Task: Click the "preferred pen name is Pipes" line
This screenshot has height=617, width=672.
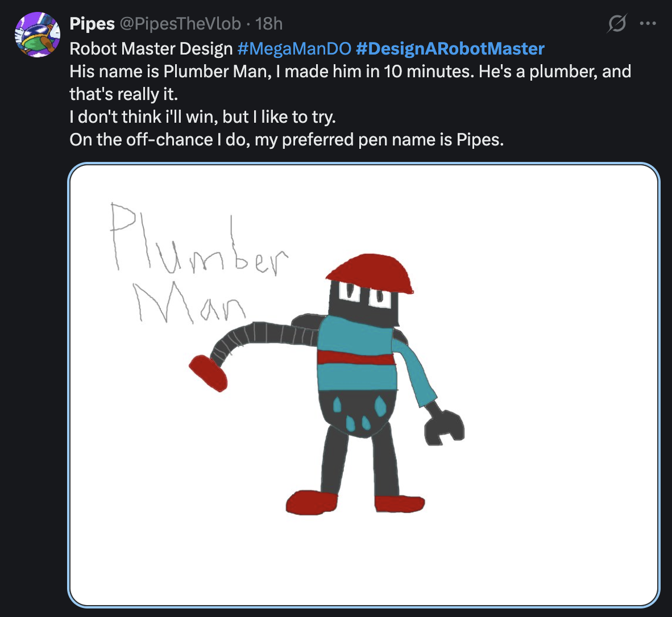Action: [287, 140]
